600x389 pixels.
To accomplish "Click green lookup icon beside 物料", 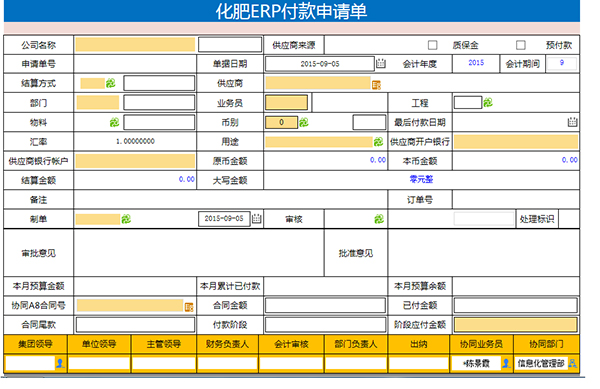I will [x=114, y=122].
